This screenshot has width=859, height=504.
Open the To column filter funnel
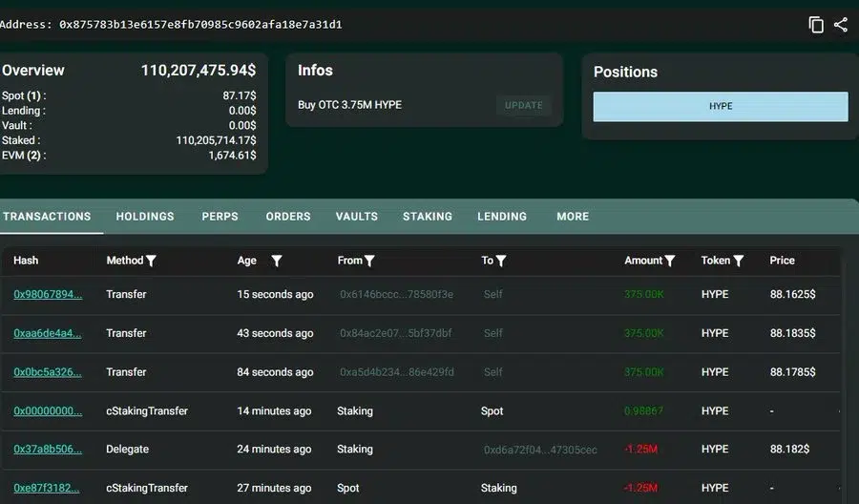[501, 261]
